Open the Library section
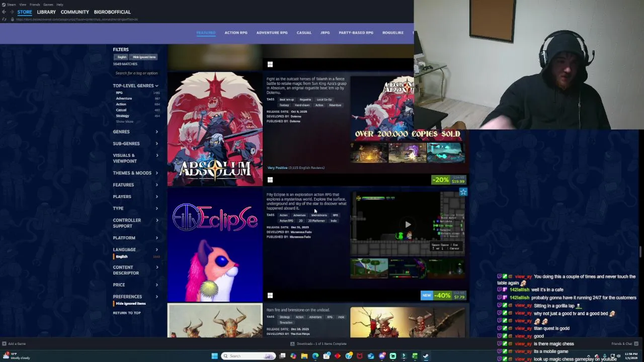Image resolution: width=644 pixels, height=362 pixels. point(46,12)
